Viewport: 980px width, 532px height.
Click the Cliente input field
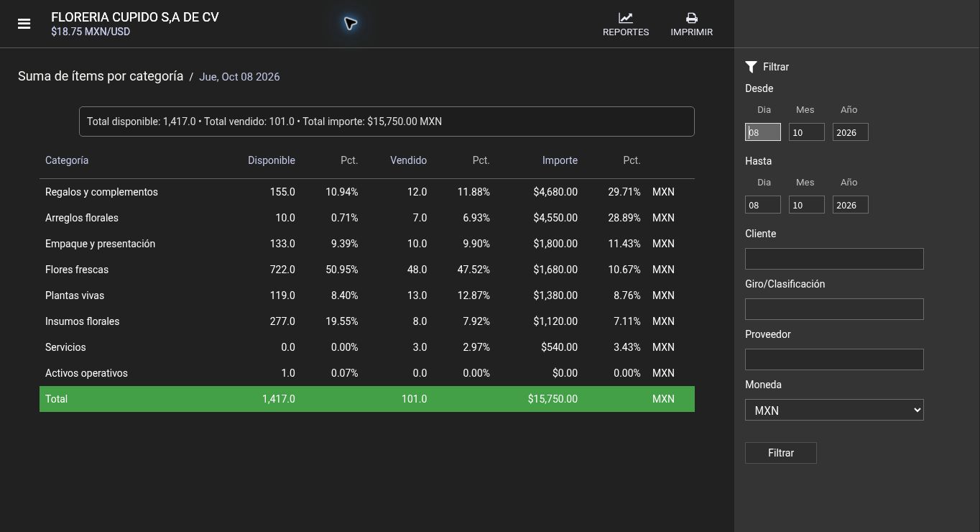point(834,259)
